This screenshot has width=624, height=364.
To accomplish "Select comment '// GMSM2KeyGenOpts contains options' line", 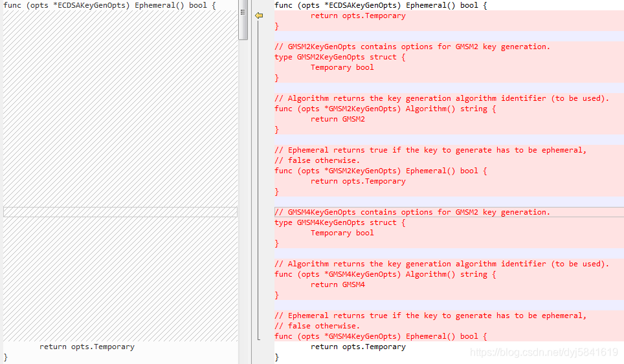I will click(412, 47).
